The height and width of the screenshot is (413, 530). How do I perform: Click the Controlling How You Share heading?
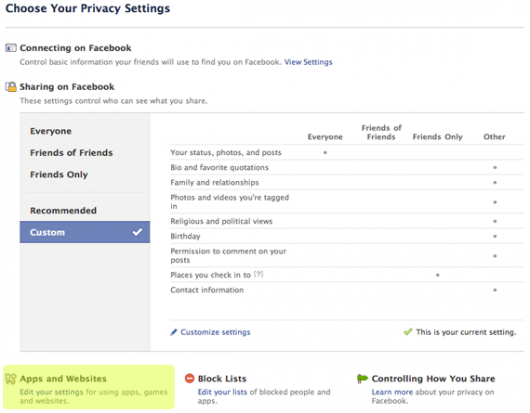(433, 379)
